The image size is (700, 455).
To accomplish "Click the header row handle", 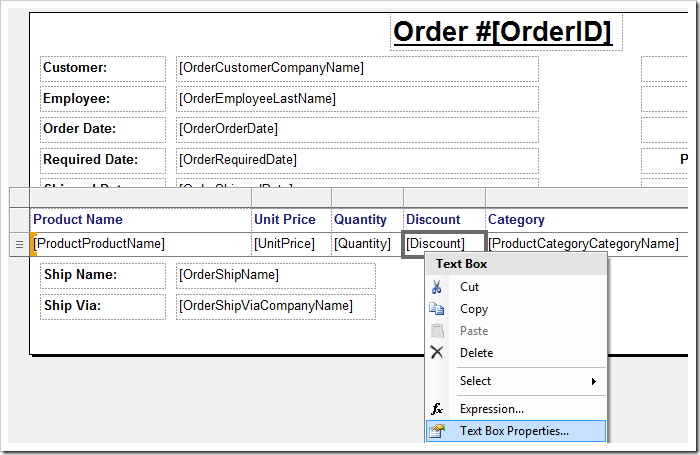I will tap(19, 220).
